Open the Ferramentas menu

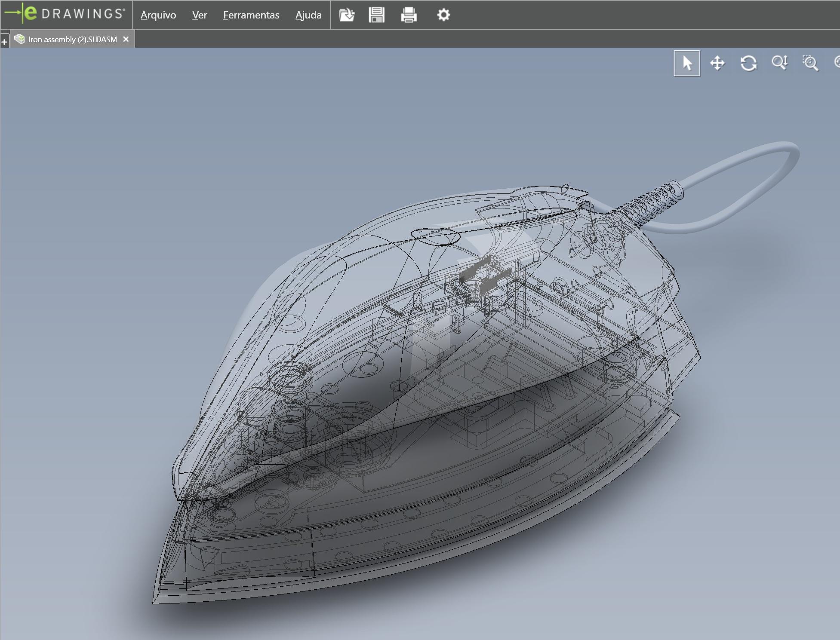pyautogui.click(x=251, y=15)
